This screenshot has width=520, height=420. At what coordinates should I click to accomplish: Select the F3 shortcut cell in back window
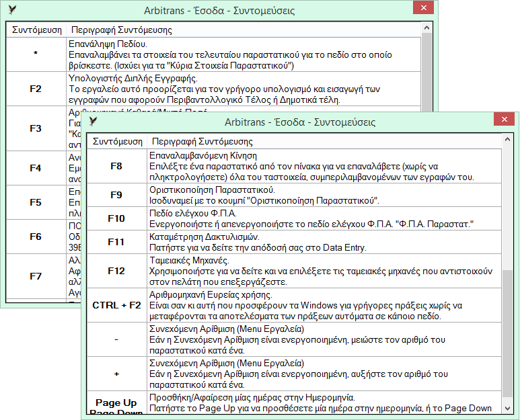pyautogui.click(x=36, y=128)
